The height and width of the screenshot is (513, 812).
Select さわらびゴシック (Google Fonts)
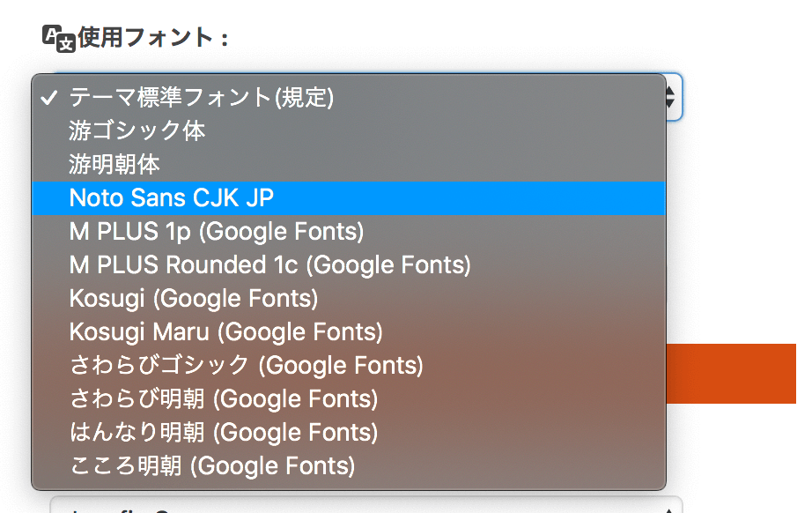[x=349, y=365]
